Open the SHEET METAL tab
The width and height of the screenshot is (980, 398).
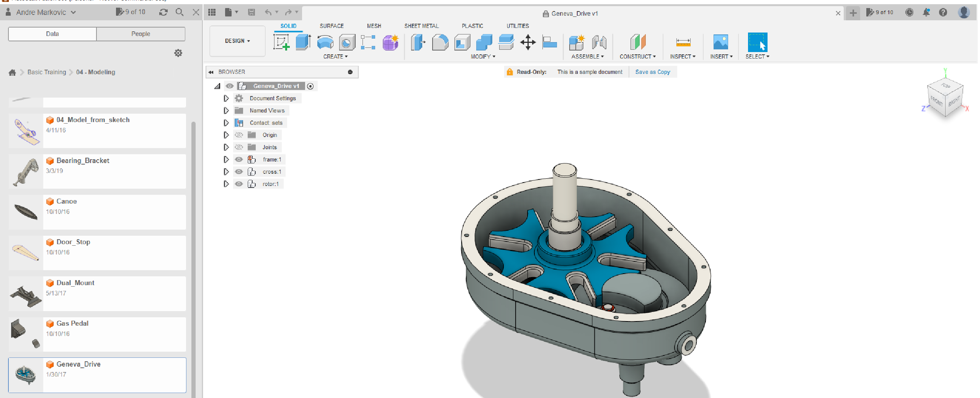click(421, 26)
